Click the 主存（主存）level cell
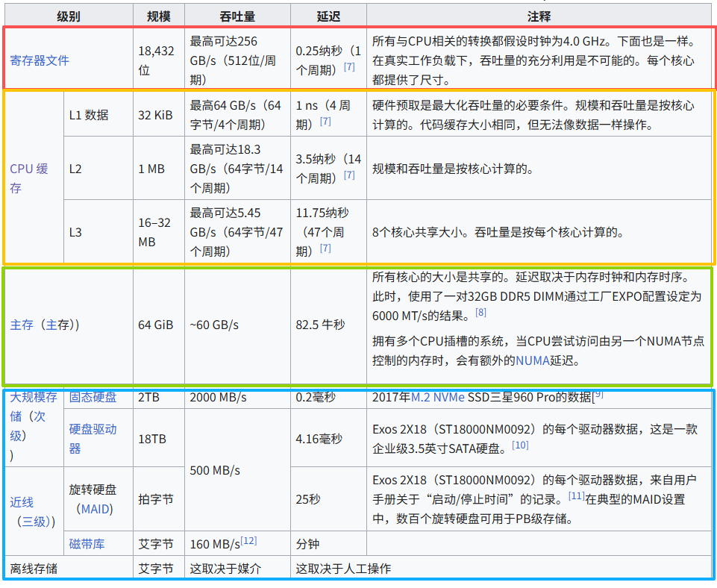The height and width of the screenshot is (588, 717). 69,325
